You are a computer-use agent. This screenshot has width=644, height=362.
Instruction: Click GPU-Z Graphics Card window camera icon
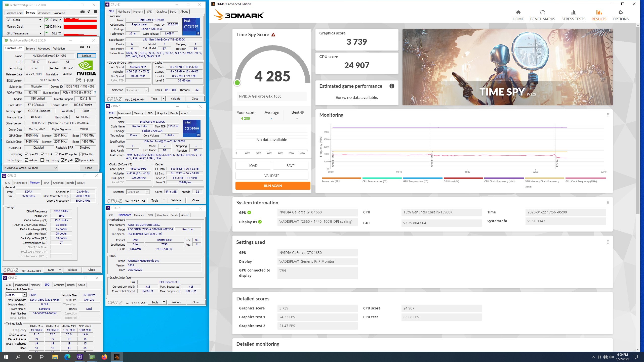[x=82, y=47]
